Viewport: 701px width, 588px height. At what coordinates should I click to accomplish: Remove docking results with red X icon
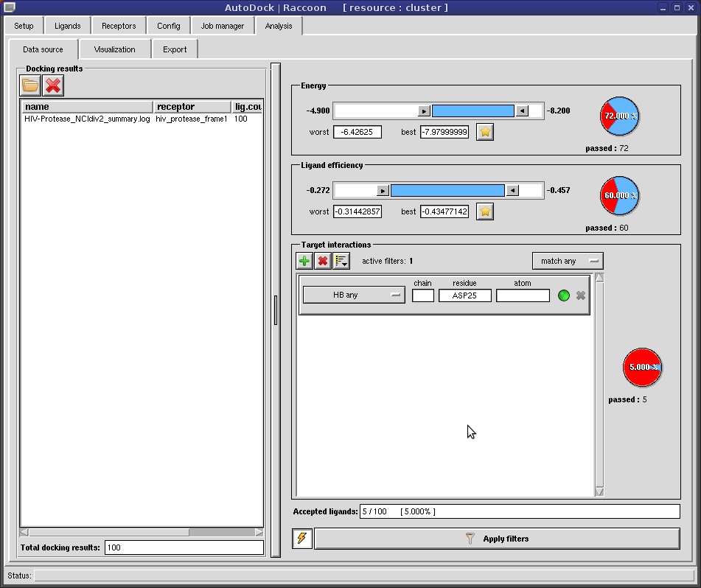53,85
